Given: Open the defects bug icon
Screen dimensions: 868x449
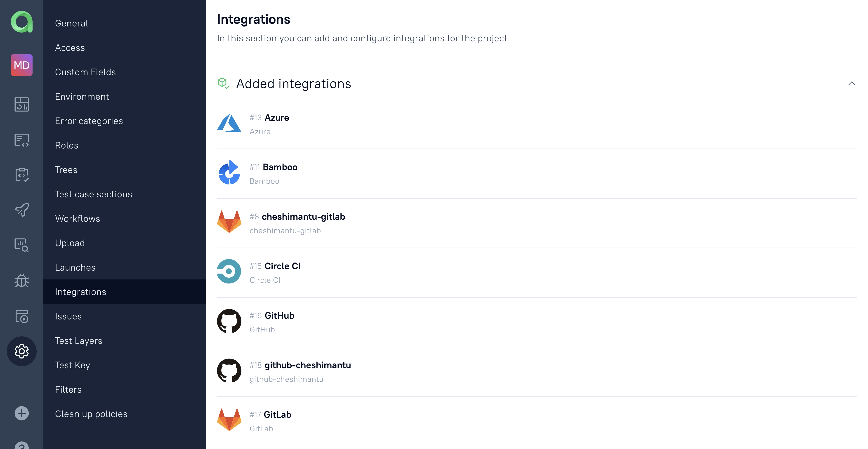Looking at the screenshot, I should (x=21, y=281).
